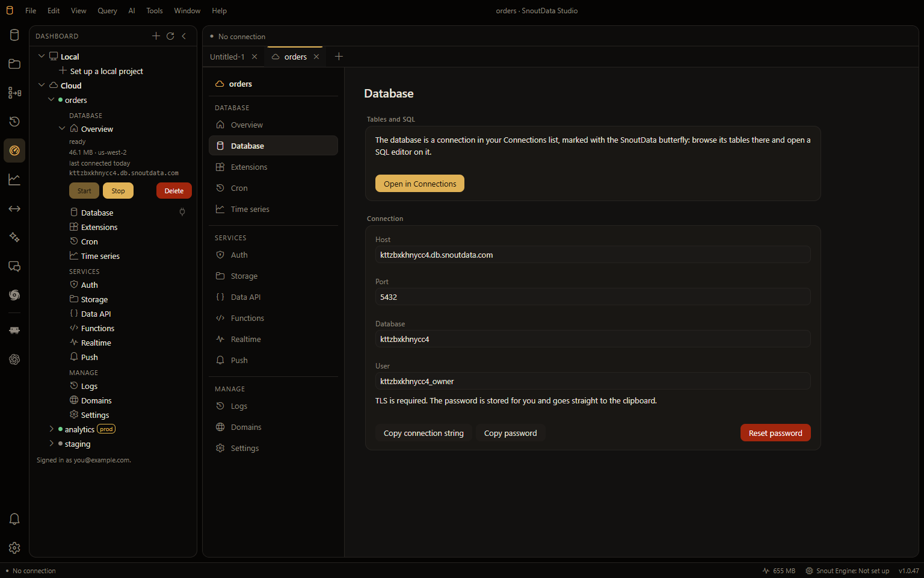Open the File menu
Image resolution: width=924 pixels, height=578 pixels.
click(x=31, y=11)
